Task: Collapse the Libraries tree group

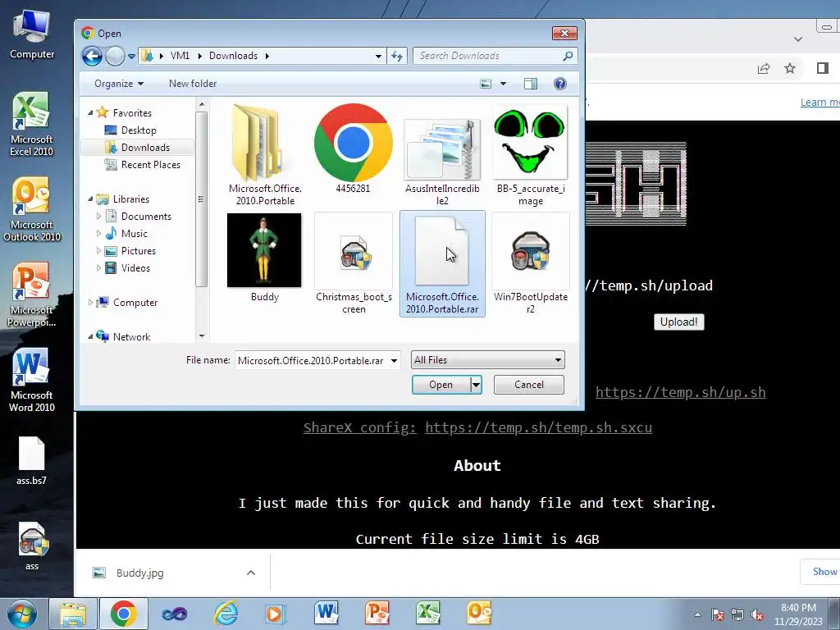Action: 90,199
